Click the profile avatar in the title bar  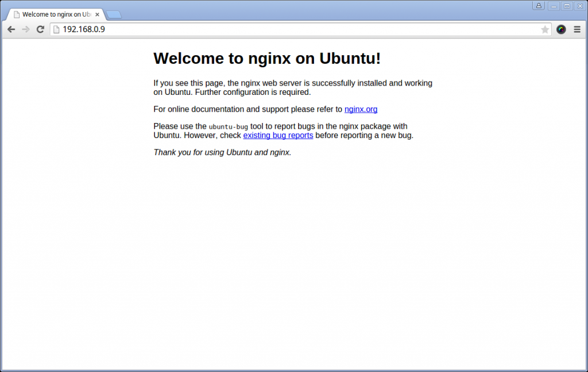pyautogui.click(x=539, y=5)
